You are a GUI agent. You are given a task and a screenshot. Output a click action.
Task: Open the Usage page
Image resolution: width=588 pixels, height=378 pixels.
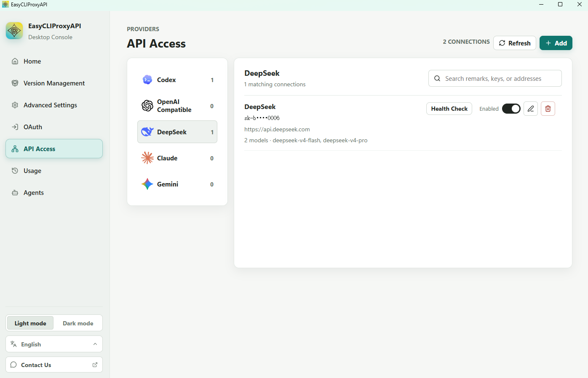point(54,171)
